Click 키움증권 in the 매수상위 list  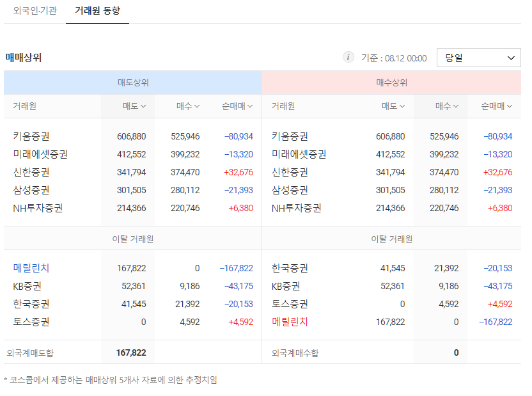290,136
